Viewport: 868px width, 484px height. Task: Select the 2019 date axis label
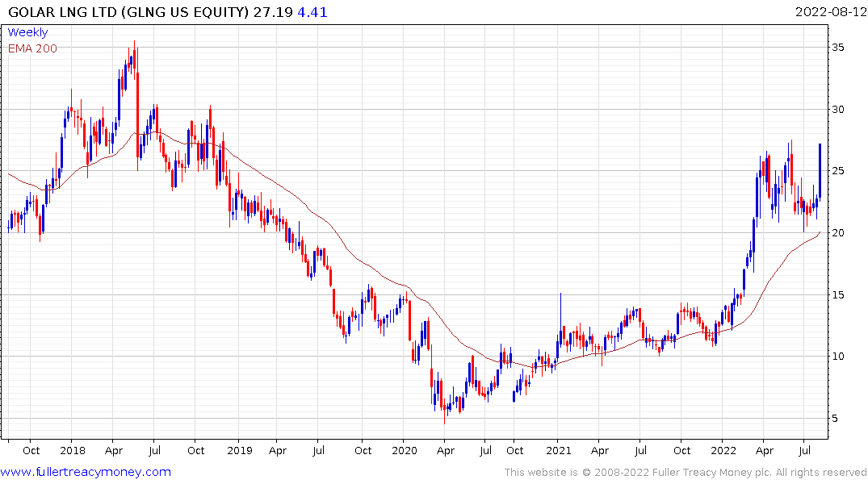240,450
